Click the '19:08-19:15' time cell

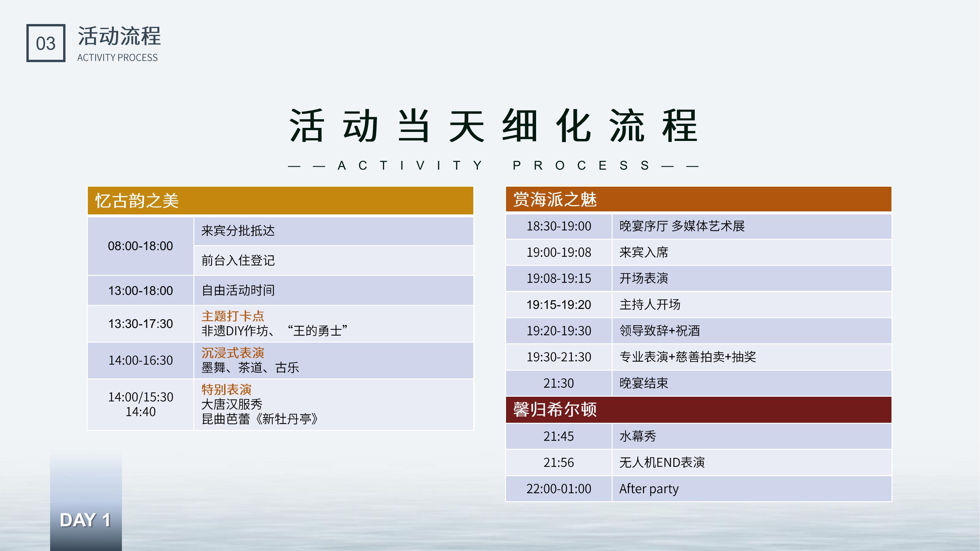(x=558, y=279)
